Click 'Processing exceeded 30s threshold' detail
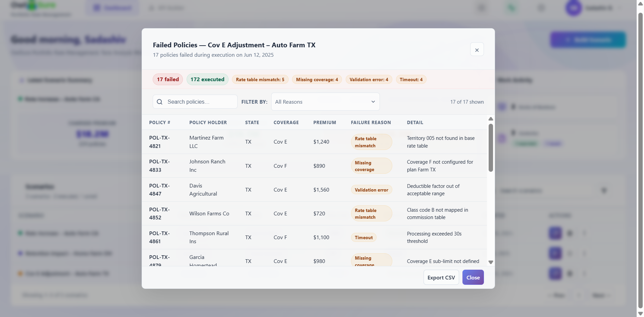644x317 pixels. pyautogui.click(x=434, y=237)
